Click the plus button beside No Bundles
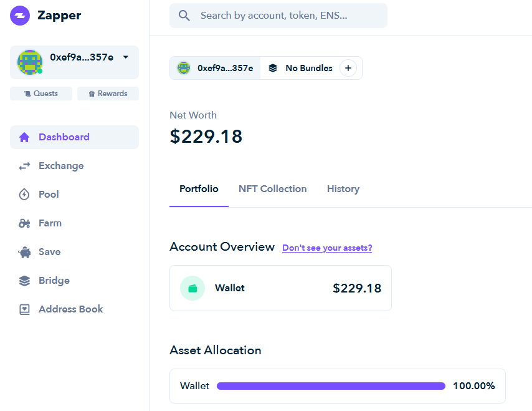This screenshot has height=411, width=532. click(x=348, y=67)
